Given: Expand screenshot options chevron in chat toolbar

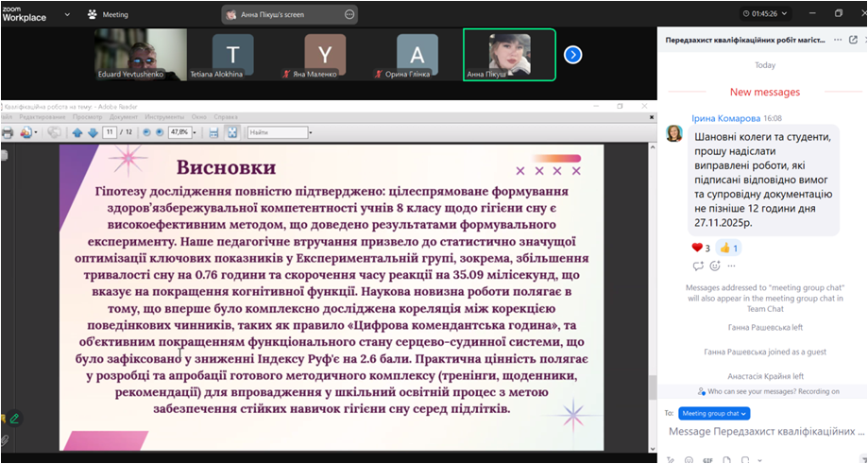Looking at the screenshot, I should [x=759, y=460].
